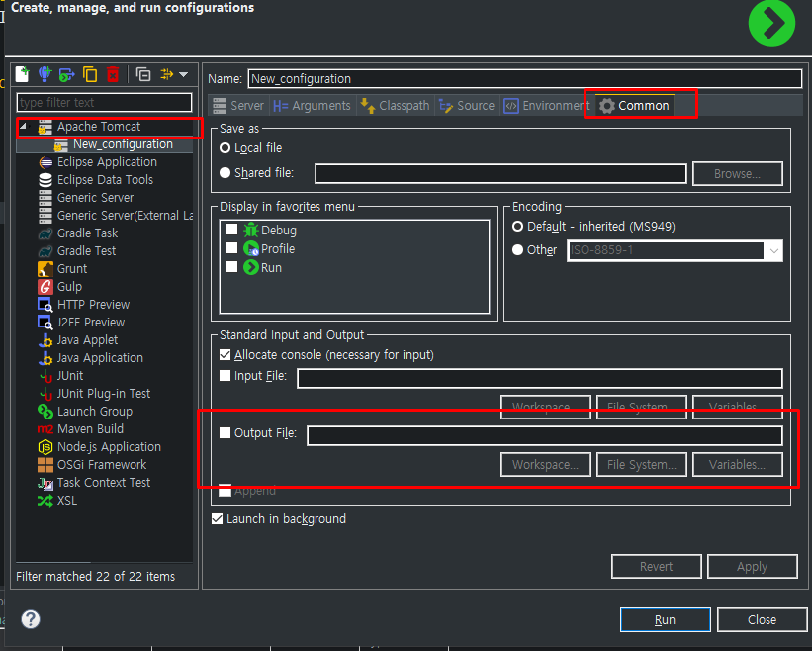Check Debug in favorites menu
Screen dimensions: 812x651
[232, 230]
